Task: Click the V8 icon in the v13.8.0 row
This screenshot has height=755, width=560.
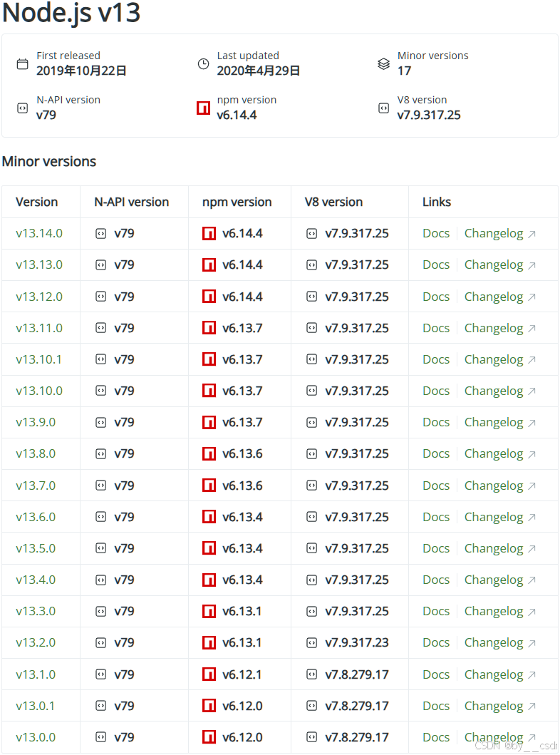Action: pos(312,453)
